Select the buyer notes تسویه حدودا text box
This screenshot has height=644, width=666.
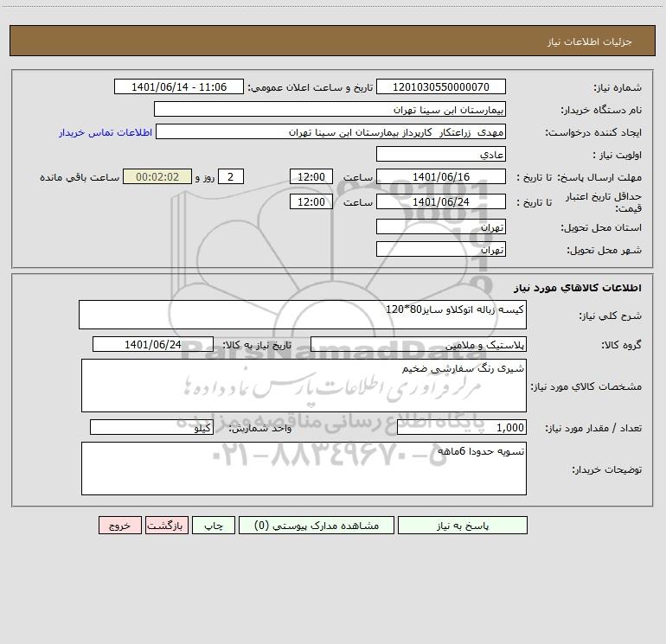click(304, 469)
